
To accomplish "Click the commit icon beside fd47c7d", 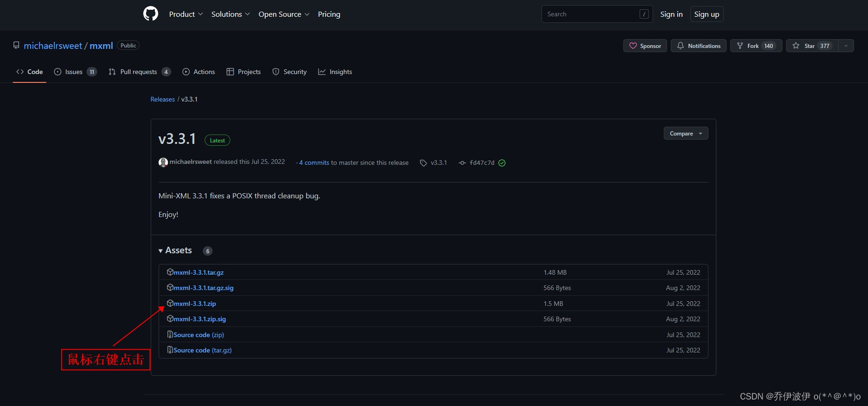I will pyautogui.click(x=462, y=163).
